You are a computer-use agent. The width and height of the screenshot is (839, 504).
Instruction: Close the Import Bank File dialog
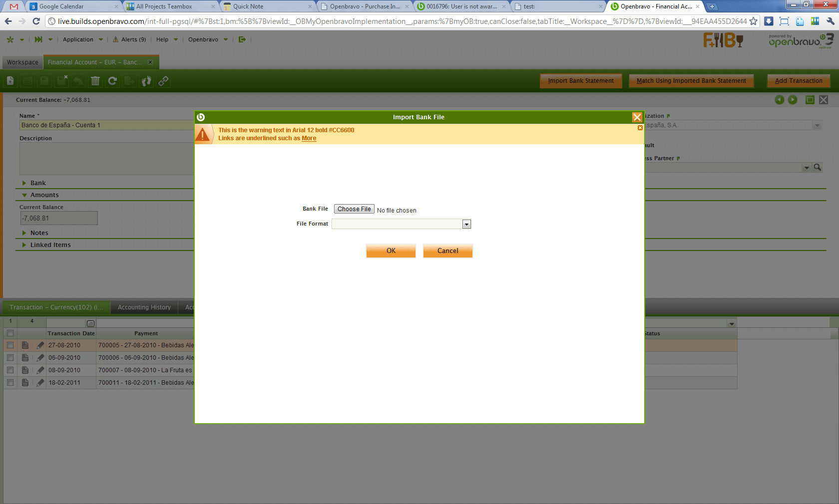pyautogui.click(x=637, y=117)
